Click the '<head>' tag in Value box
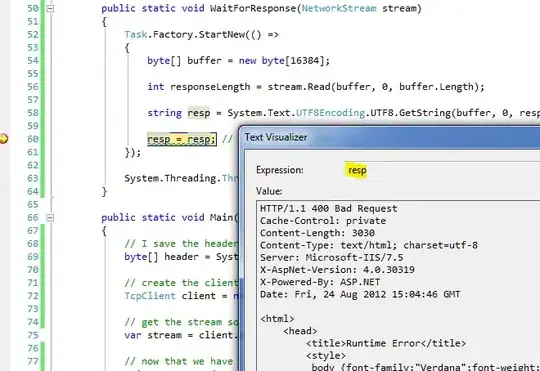The width and height of the screenshot is (540, 371). click(x=300, y=331)
